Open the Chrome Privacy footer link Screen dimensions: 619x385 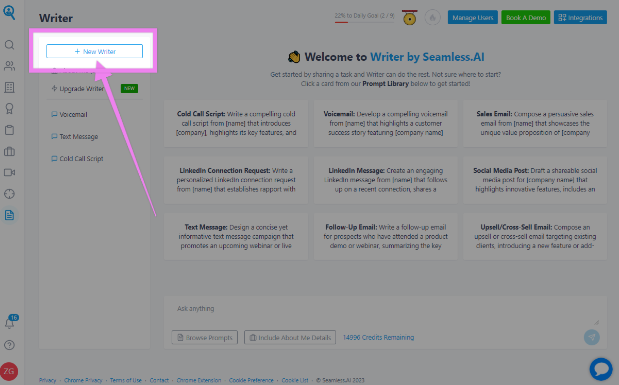[83, 380]
